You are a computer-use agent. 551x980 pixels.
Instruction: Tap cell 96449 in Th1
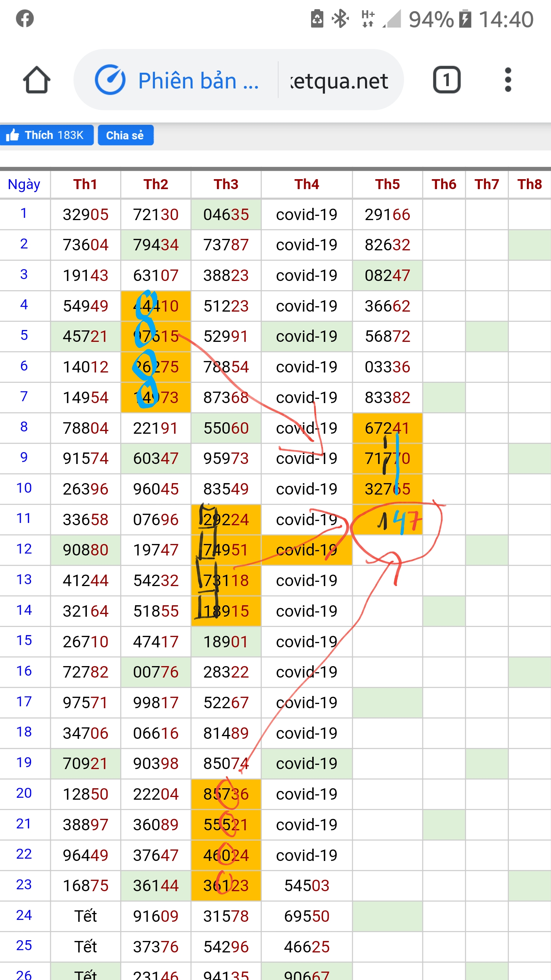tap(86, 856)
